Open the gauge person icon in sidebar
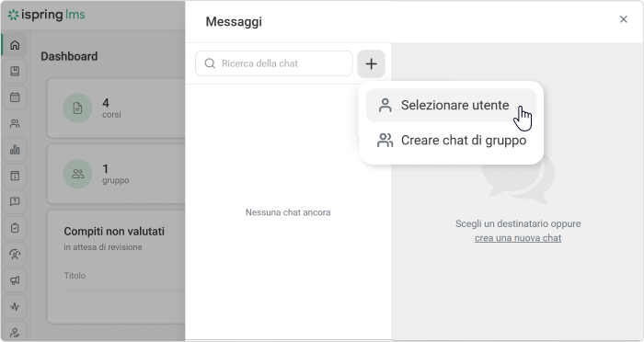Screen dimensions: 644x342 tap(15, 254)
